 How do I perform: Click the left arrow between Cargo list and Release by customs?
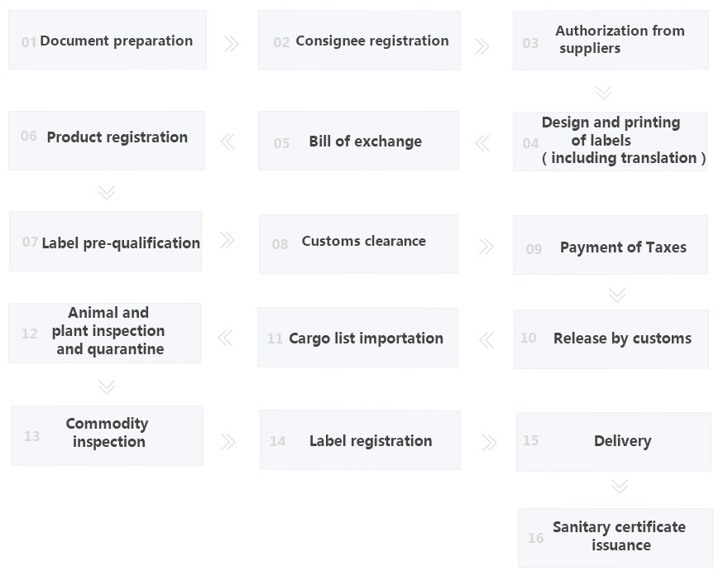pos(486,339)
